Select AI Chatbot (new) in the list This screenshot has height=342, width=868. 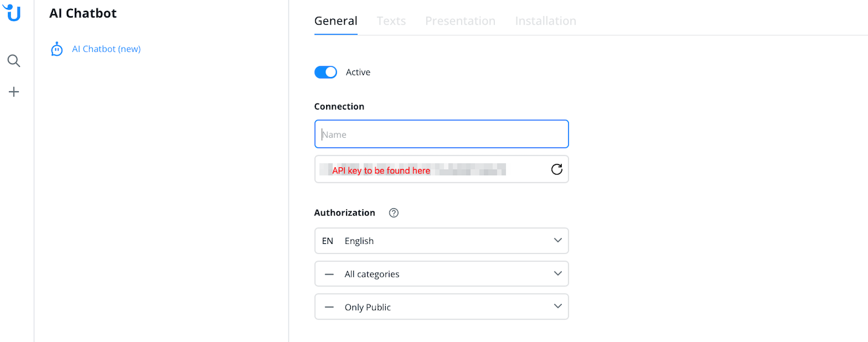point(106,49)
